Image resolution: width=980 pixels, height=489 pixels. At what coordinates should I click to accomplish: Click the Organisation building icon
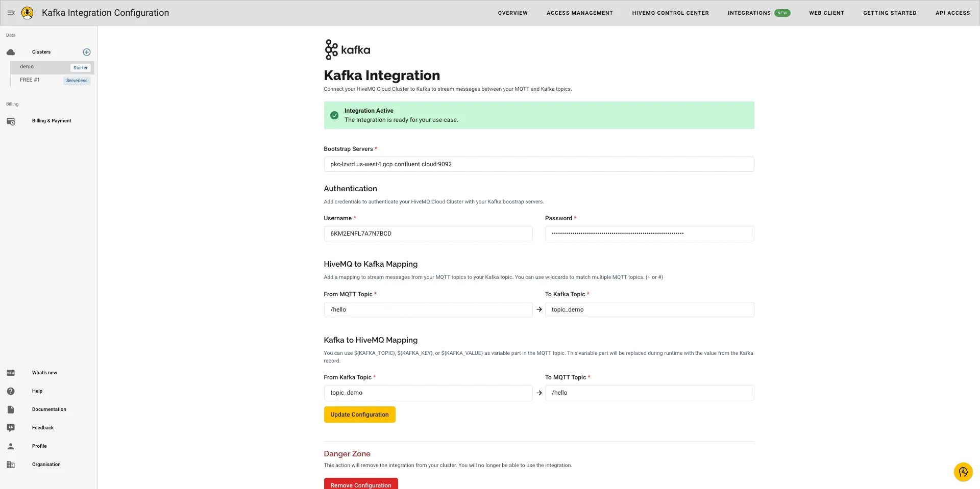tap(11, 465)
